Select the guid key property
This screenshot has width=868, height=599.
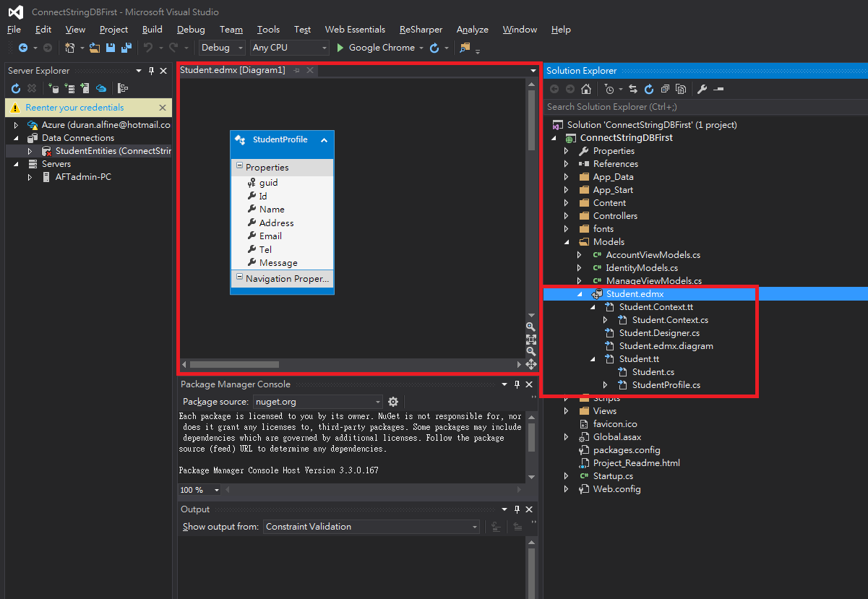tap(268, 183)
